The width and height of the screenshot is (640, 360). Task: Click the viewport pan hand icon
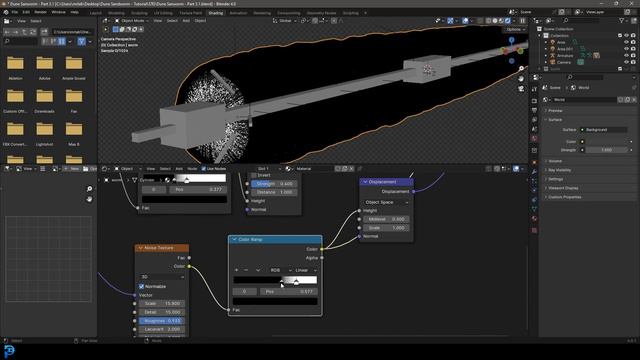(521, 78)
